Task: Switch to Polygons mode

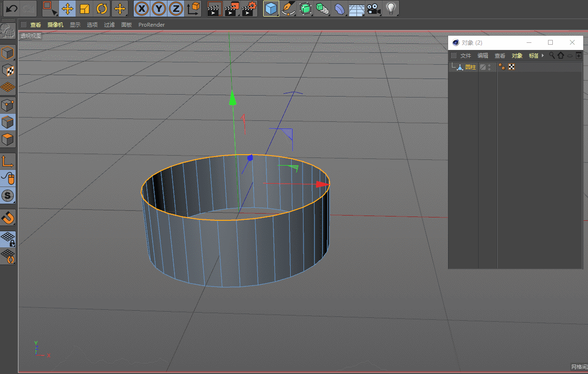Action: 8,139
